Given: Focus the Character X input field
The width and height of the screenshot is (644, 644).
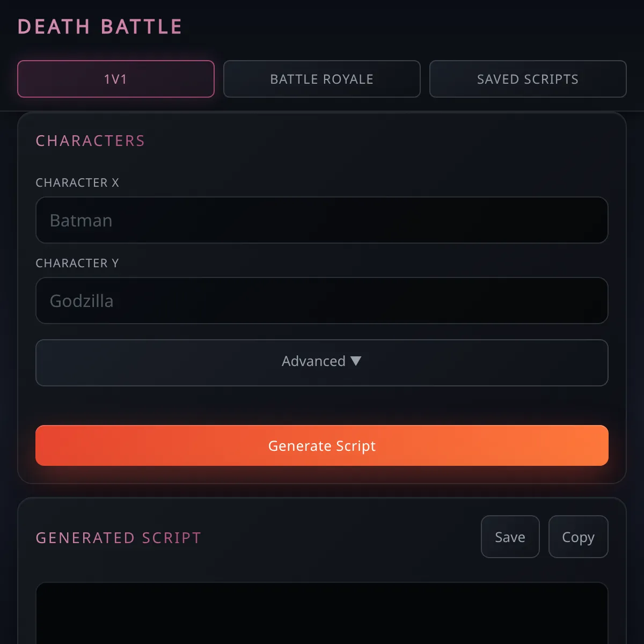Looking at the screenshot, I should coord(322,220).
